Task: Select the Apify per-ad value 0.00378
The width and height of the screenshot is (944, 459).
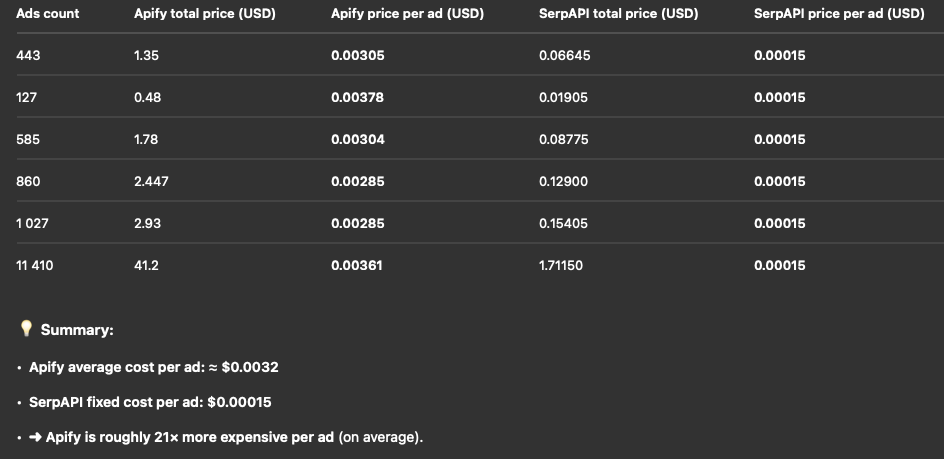Action: coord(357,98)
